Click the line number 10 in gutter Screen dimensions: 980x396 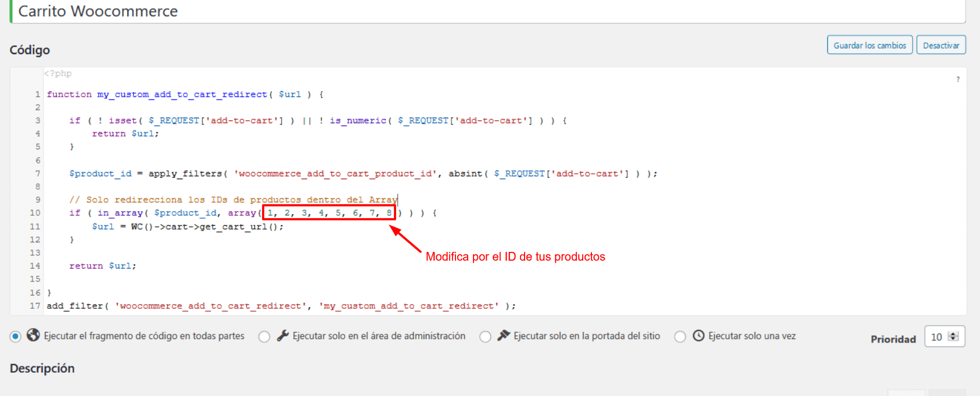(35, 213)
